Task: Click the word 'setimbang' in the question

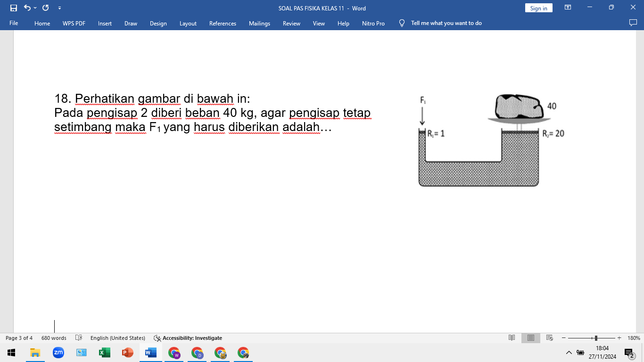Action: point(83,127)
